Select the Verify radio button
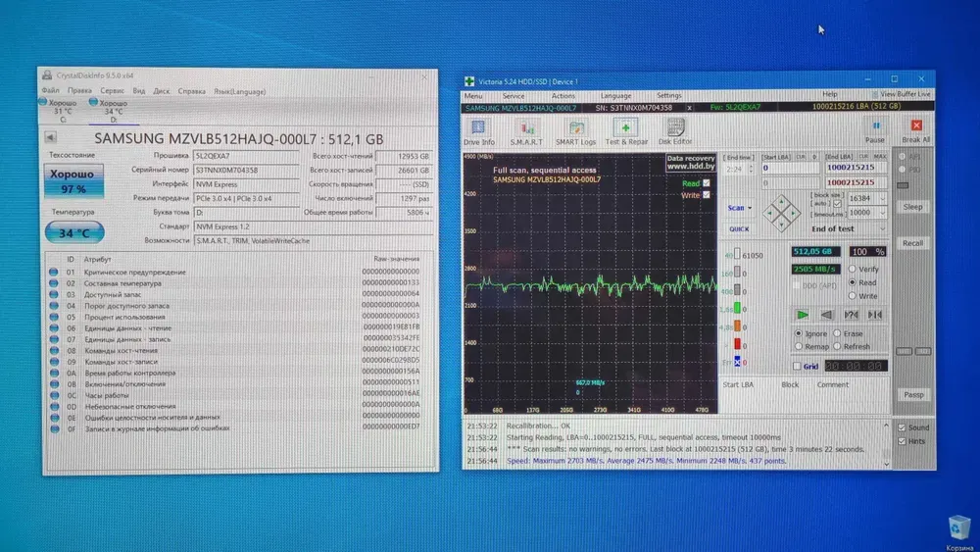 click(x=853, y=269)
